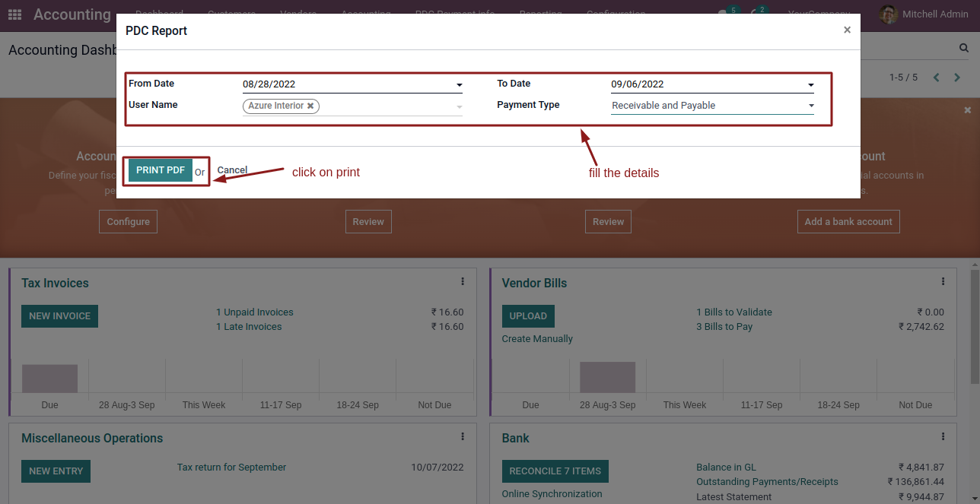Open Latest Statement link
The width and height of the screenshot is (980, 504).
pos(733,497)
